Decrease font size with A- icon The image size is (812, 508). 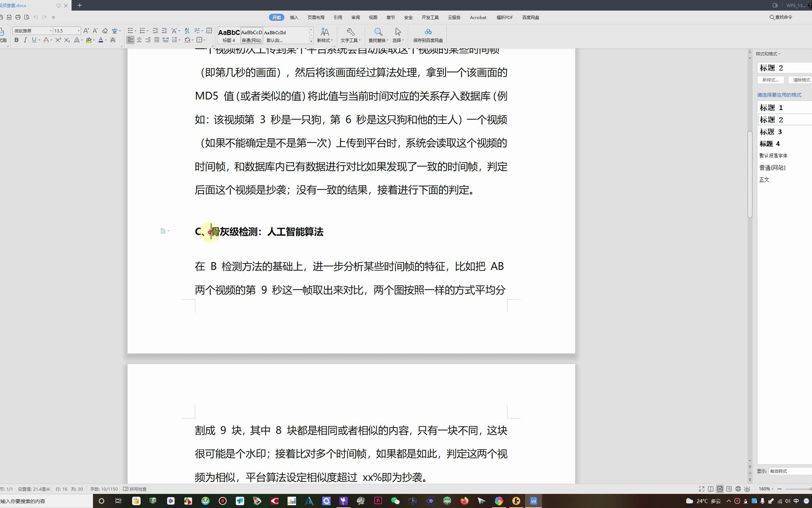pyautogui.click(x=95, y=31)
